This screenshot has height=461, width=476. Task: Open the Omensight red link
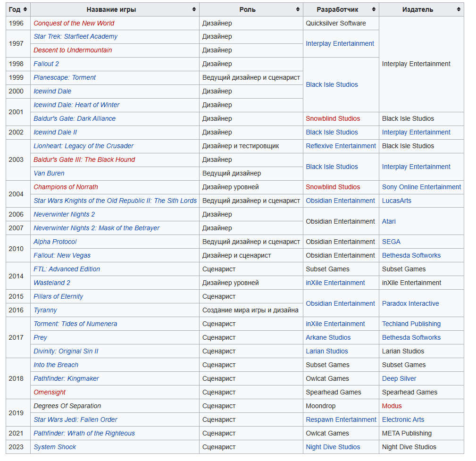49,392
